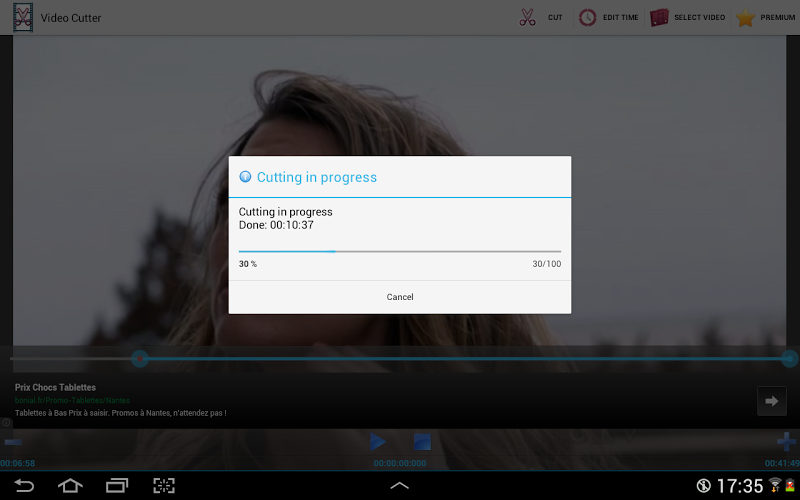
Task: Tap the Android back button
Action: 23,485
